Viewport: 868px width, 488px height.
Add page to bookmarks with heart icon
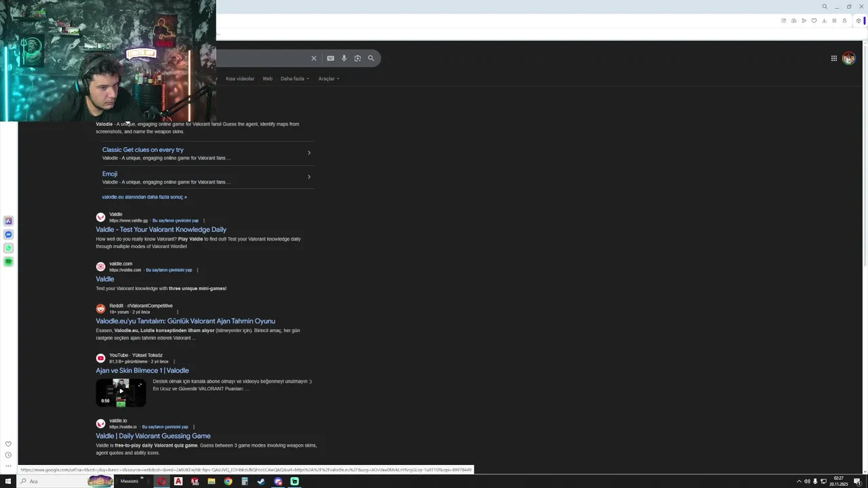pyautogui.click(x=814, y=21)
